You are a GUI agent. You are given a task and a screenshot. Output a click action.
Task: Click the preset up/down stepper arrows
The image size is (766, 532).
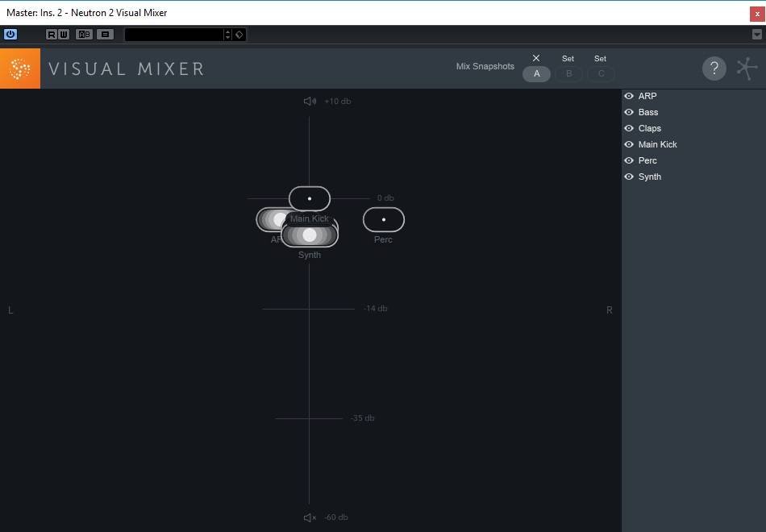[x=227, y=35]
